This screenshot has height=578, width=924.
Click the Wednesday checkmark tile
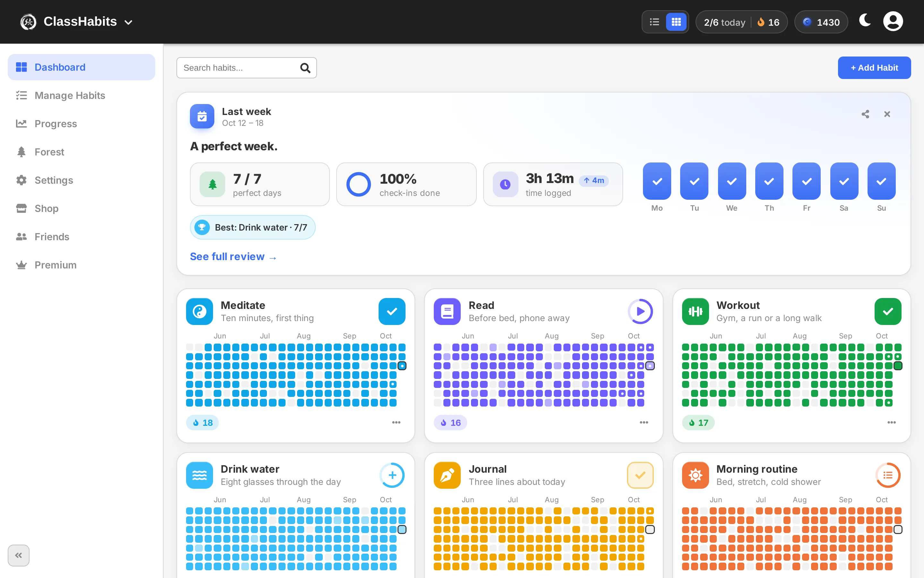click(732, 181)
